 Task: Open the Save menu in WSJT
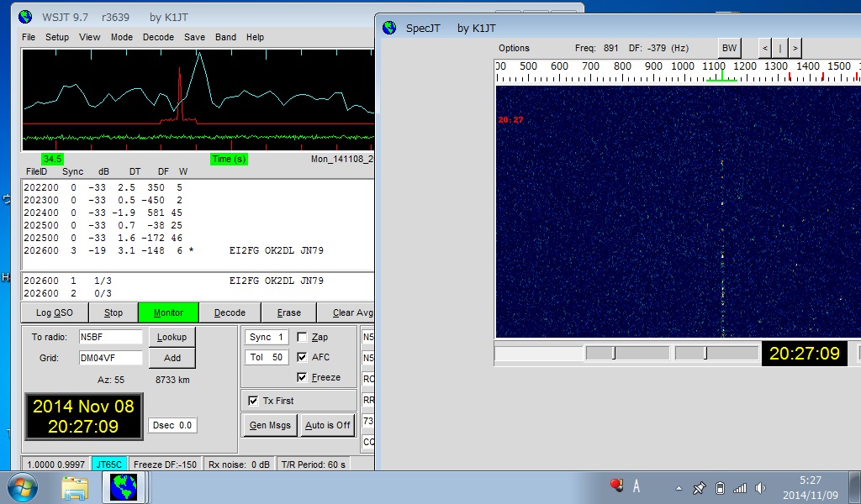point(194,37)
